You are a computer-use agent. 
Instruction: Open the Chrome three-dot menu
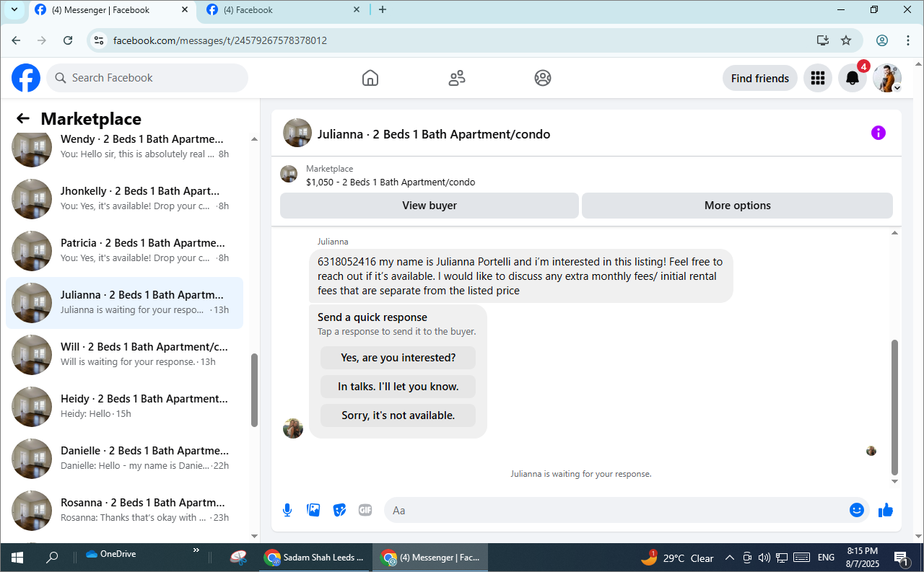907,40
